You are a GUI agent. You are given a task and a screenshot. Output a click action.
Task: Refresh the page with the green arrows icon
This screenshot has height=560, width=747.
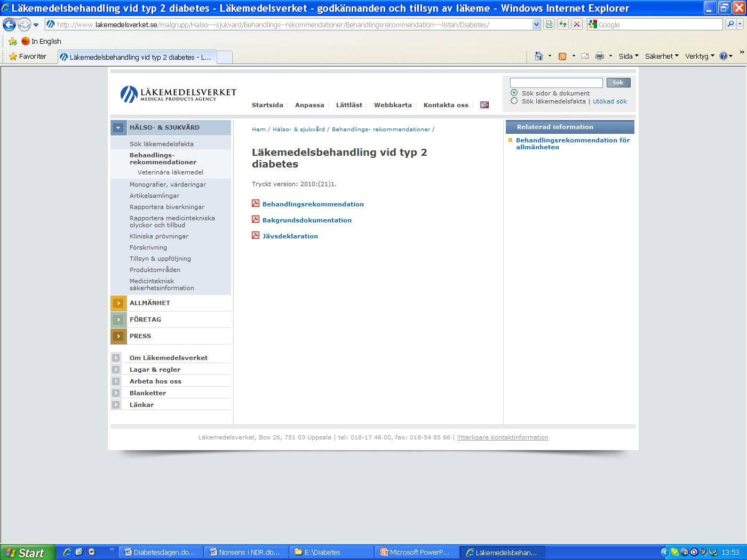click(x=563, y=25)
